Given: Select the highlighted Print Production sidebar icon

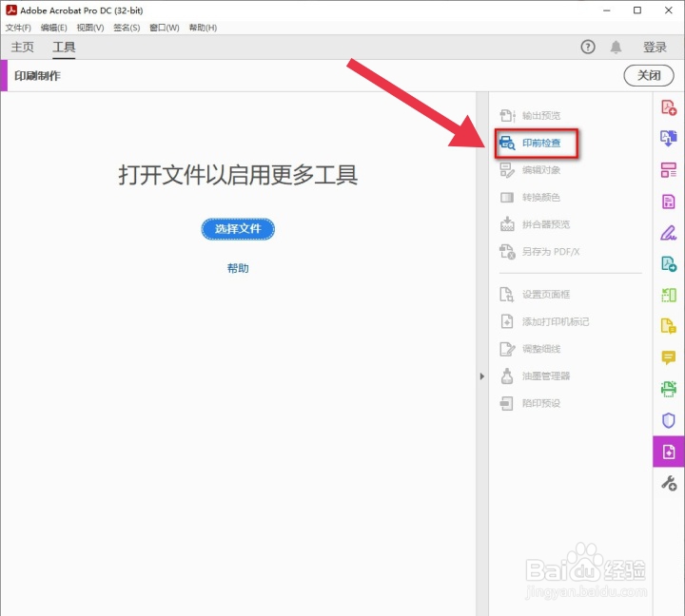Looking at the screenshot, I should [669, 452].
